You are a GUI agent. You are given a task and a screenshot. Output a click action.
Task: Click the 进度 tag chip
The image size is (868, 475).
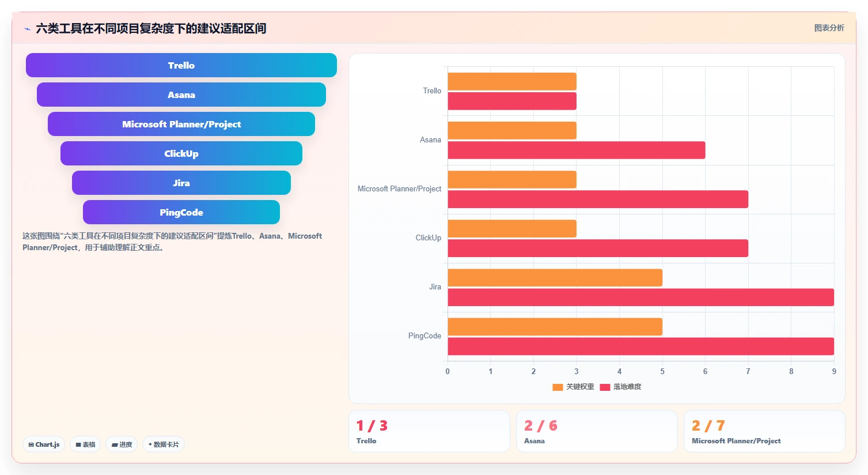[x=122, y=444]
